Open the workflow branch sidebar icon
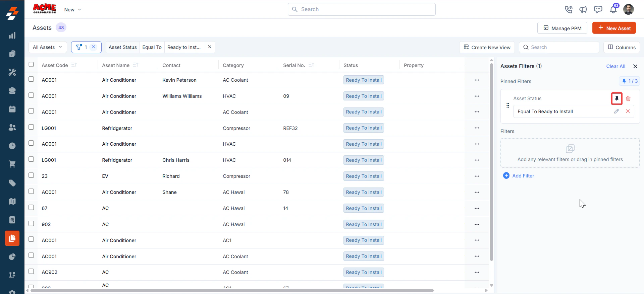Viewport: 644px width, 294px height. [x=12, y=275]
